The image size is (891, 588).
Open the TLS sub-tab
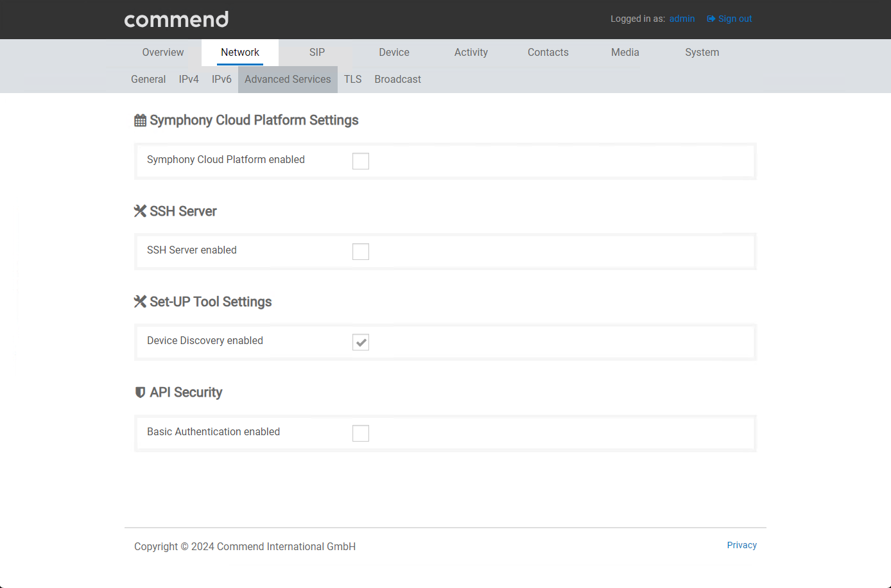(352, 80)
